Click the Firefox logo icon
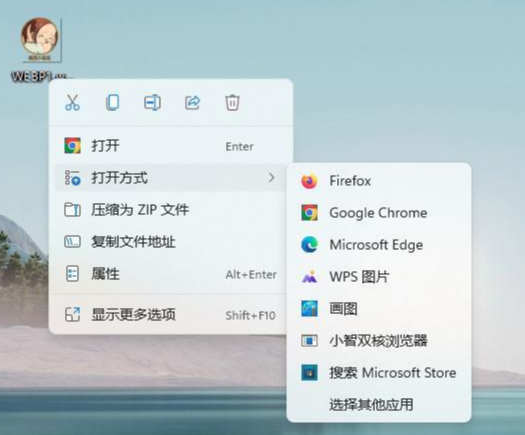Screen dimensions: 525x435 click(x=309, y=181)
